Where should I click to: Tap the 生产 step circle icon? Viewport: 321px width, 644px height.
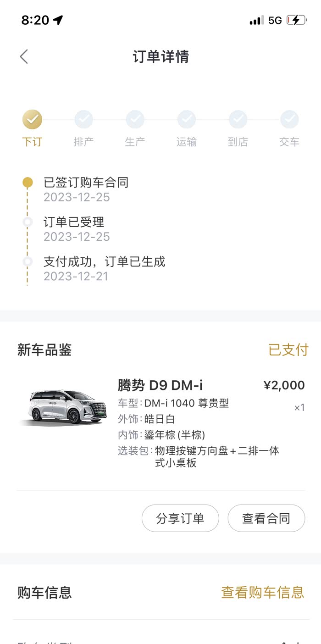(x=135, y=120)
